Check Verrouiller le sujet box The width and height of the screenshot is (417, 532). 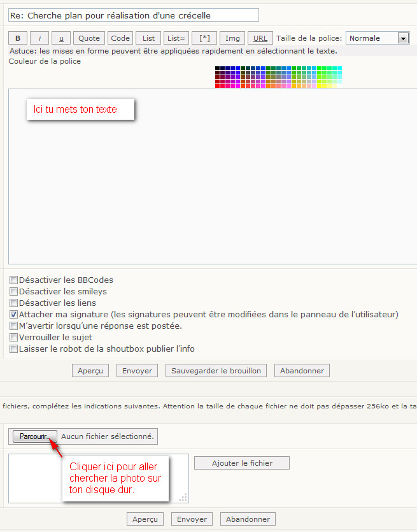pyautogui.click(x=13, y=337)
